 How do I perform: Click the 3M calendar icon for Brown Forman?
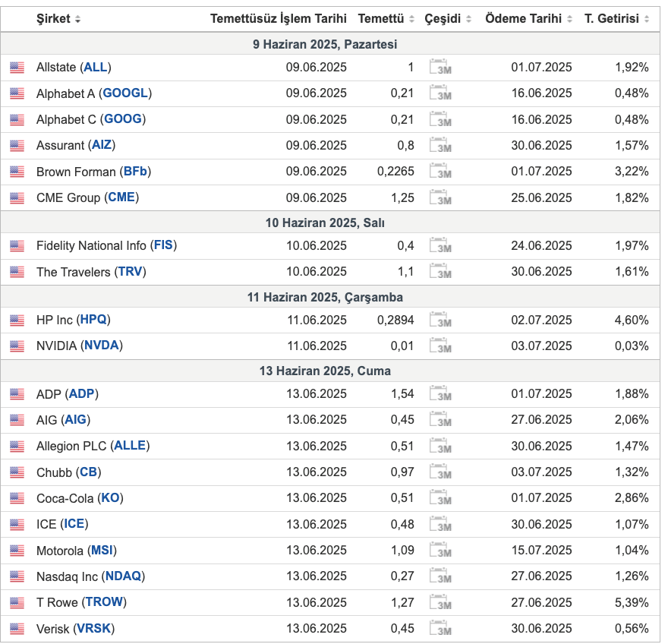tap(440, 172)
